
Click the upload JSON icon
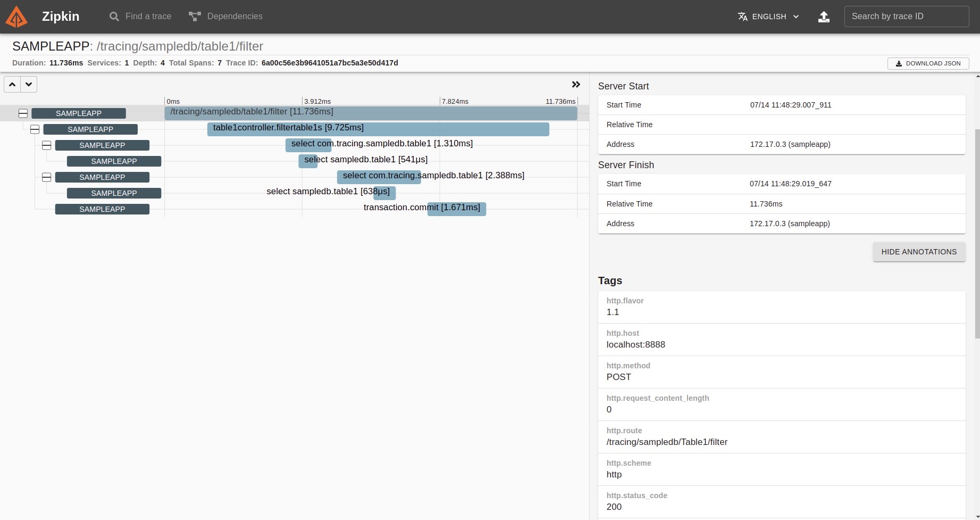click(824, 16)
